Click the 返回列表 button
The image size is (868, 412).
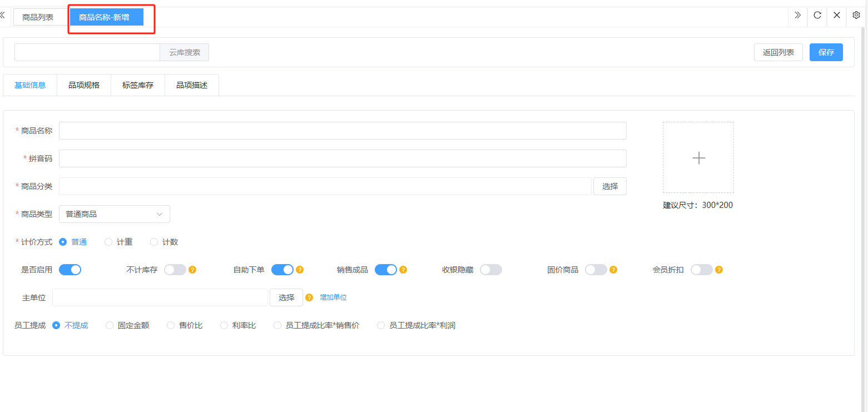(778, 52)
